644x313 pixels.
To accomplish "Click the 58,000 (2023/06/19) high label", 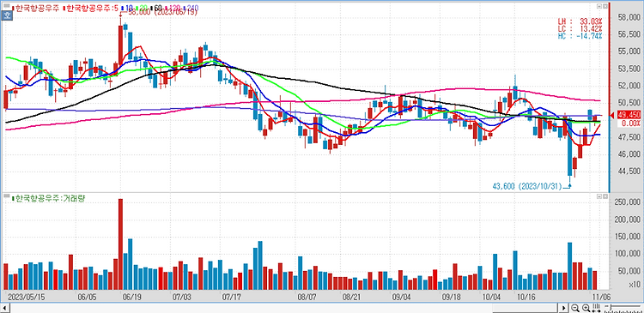I will pos(162,12).
